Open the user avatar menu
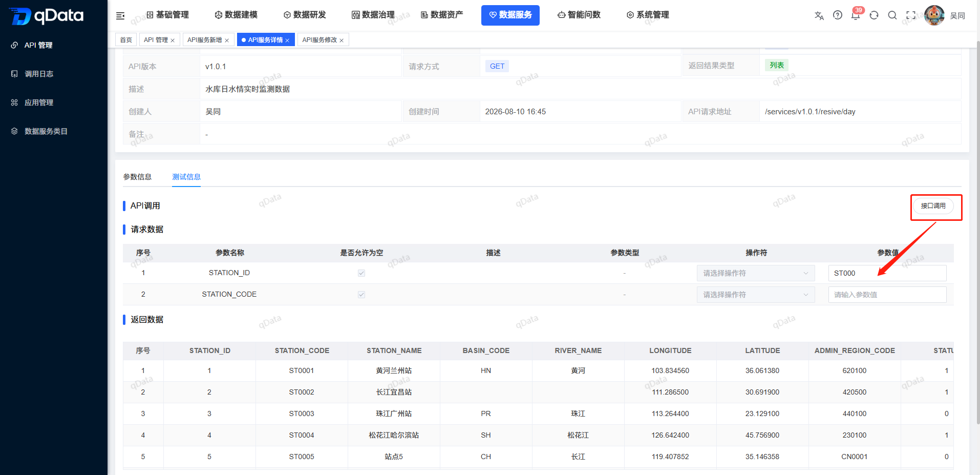 tap(934, 15)
